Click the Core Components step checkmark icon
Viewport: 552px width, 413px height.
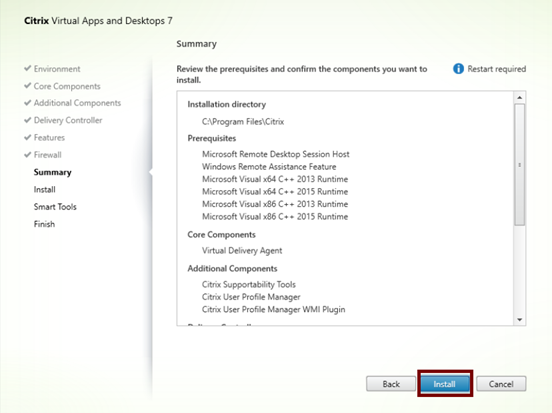click(27, 86)
